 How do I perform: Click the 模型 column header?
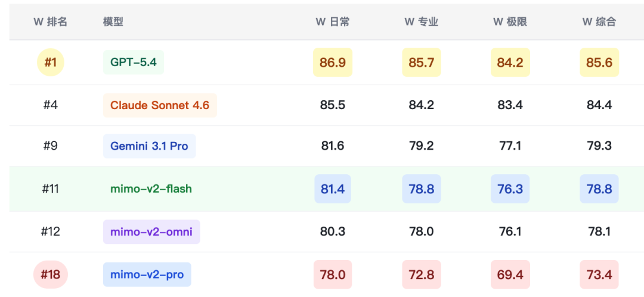[113, 22]
